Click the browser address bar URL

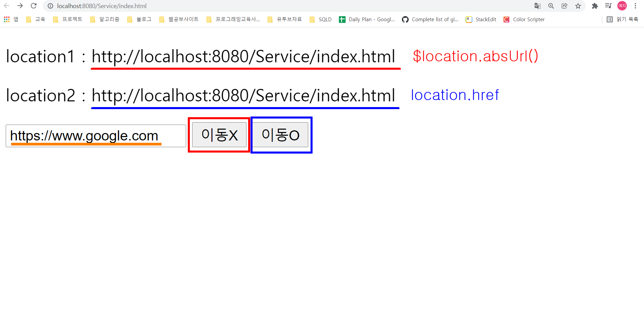click(x=102, y=6)
